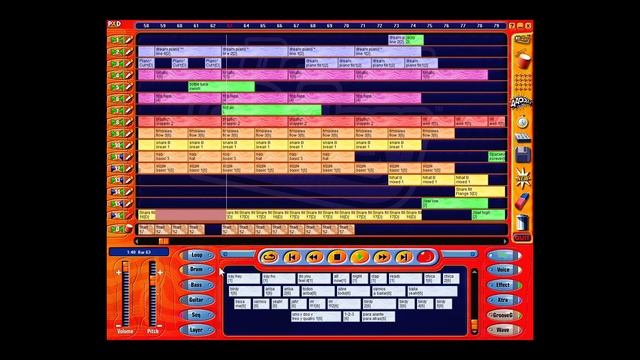Image resolution: width=640 pixels, height=360 pixels.
Task: Select the green clip on track 5
Action: [221, 87]
